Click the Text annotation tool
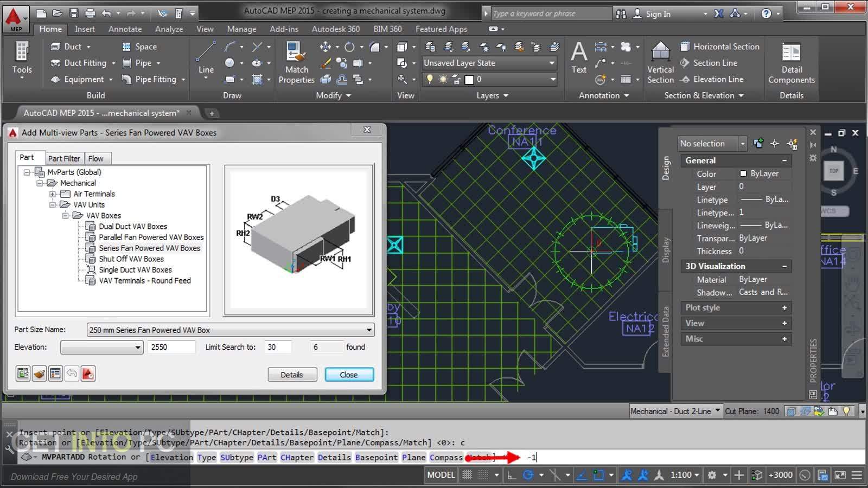The image size is (868, 488). pos(579,58)
